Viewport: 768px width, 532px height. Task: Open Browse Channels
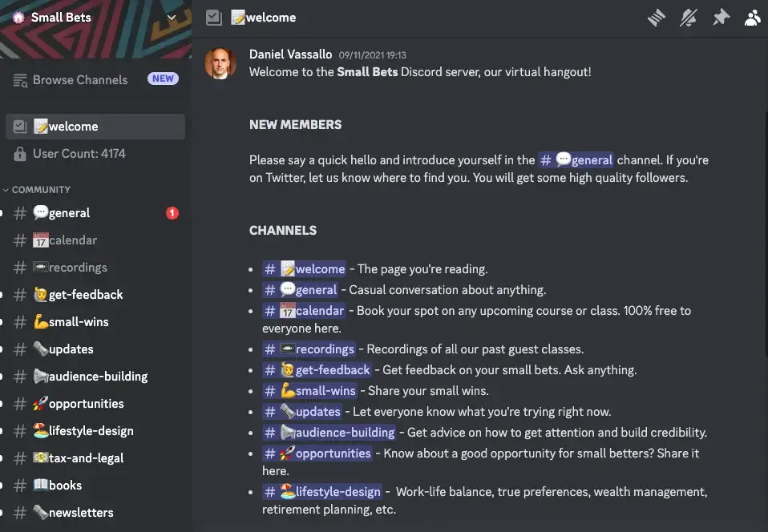79,80
